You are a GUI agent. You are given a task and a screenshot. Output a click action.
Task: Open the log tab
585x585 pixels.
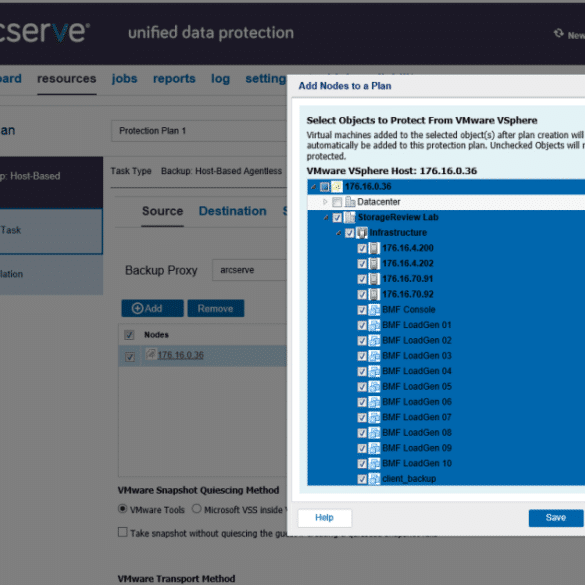click(x=220, y=79)
